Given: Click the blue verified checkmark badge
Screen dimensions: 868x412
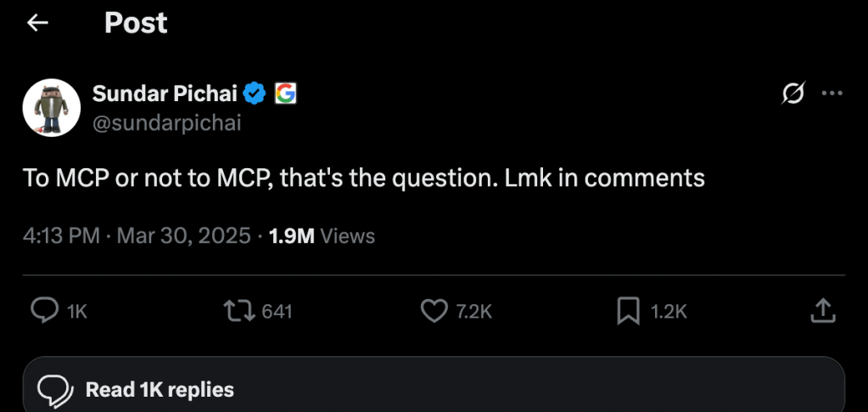Looking at the screenshot, I should (255, 93).
